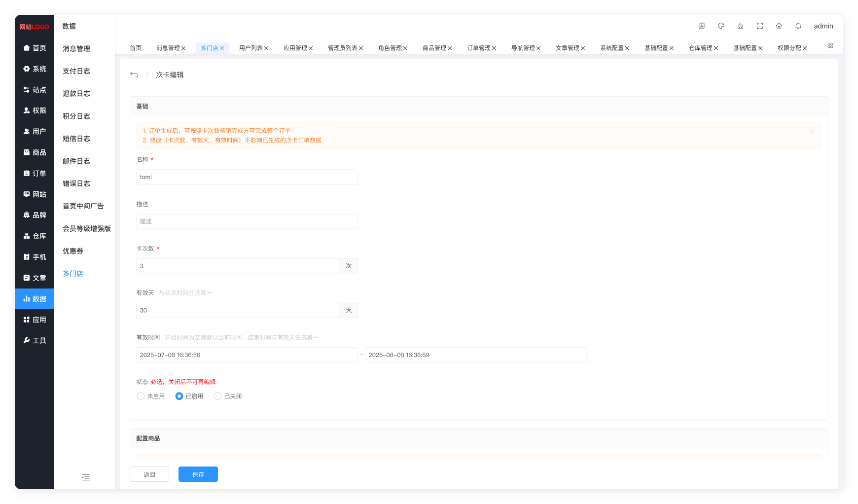Click the clear cache broom icon
The image size is (858, 504).
740,26
